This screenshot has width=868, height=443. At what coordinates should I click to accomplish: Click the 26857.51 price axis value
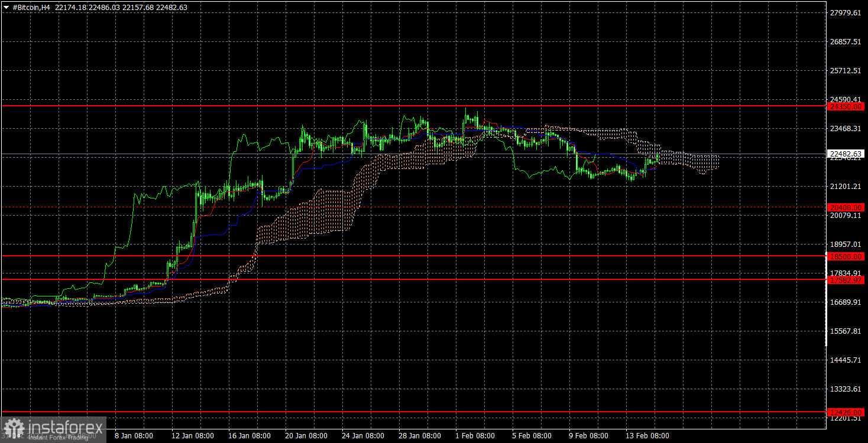pyautogui.click(x=847, y=41)
